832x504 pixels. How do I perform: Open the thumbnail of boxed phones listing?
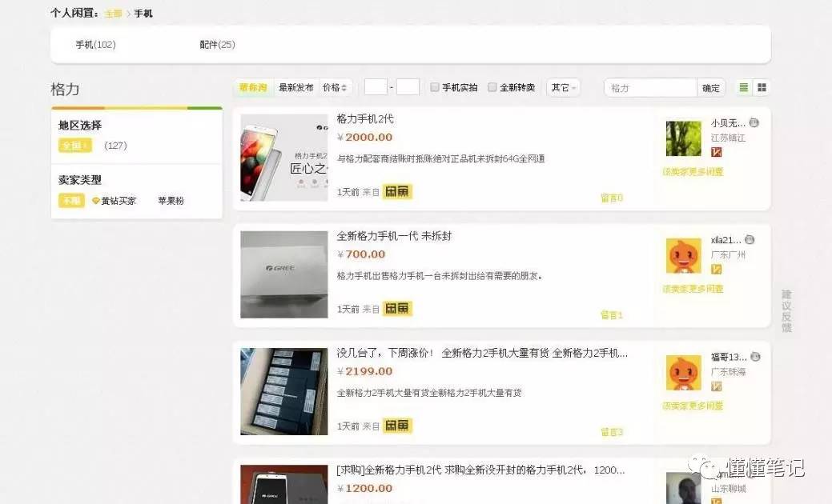[x=284, y=392]
